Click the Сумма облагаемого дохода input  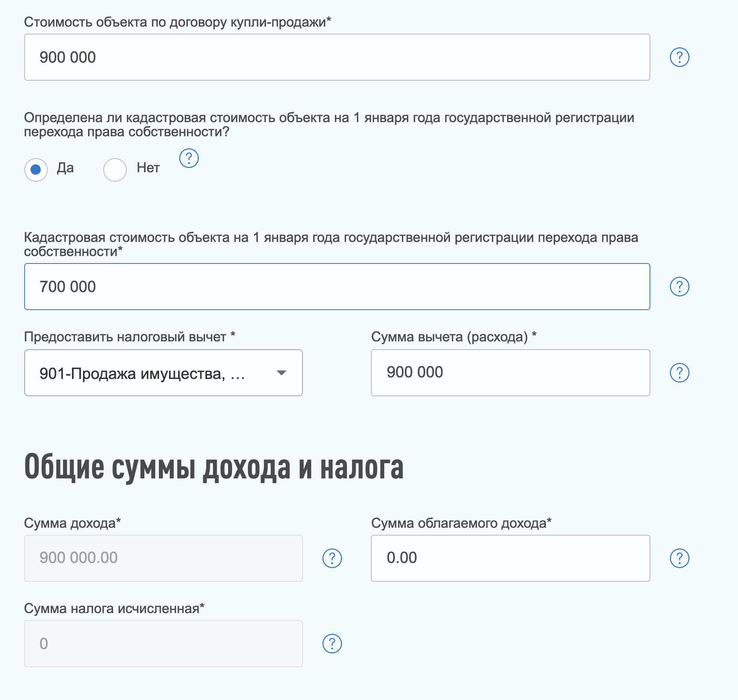coord(511,558)
